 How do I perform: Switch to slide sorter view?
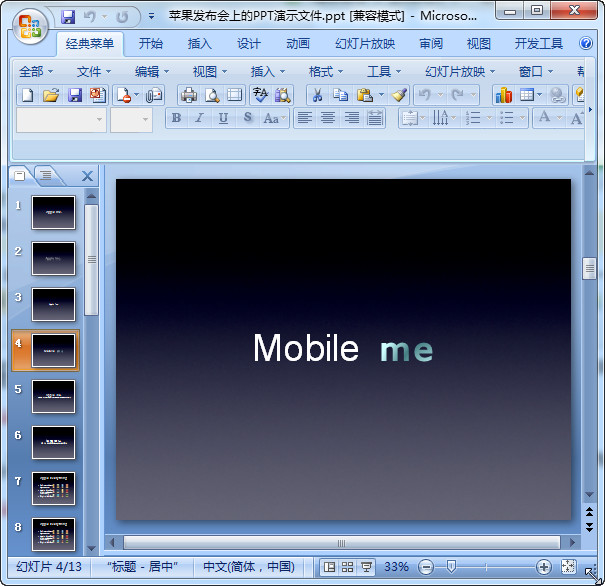click(347, 567)
